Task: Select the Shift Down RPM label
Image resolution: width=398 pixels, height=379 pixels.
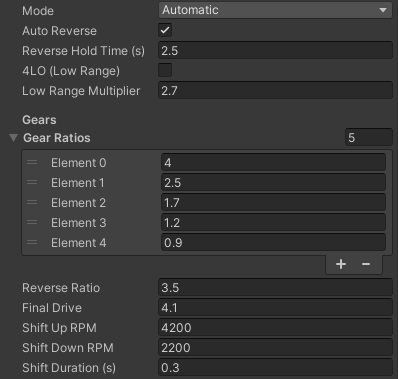Action: pos(68,348)
